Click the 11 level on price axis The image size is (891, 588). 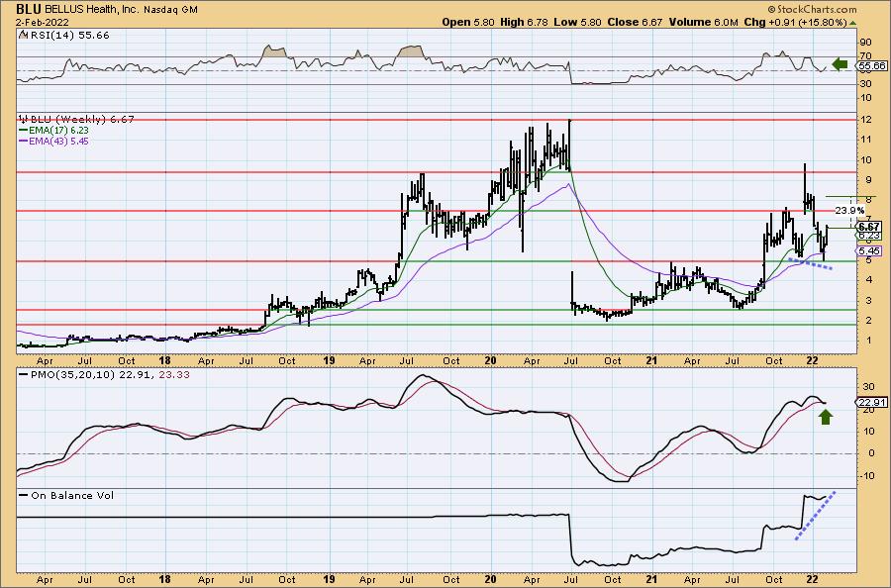pyautogui.click(x=866, y=140)
